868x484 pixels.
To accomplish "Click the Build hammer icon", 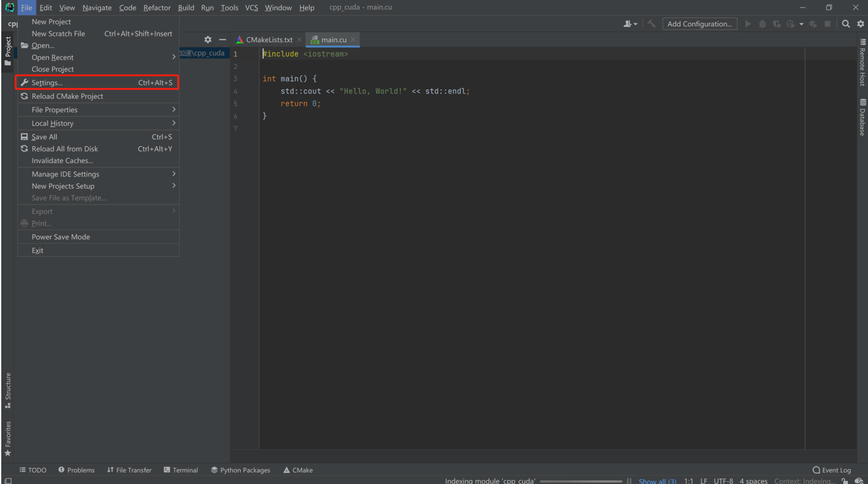I will click(x=652, y=24).
